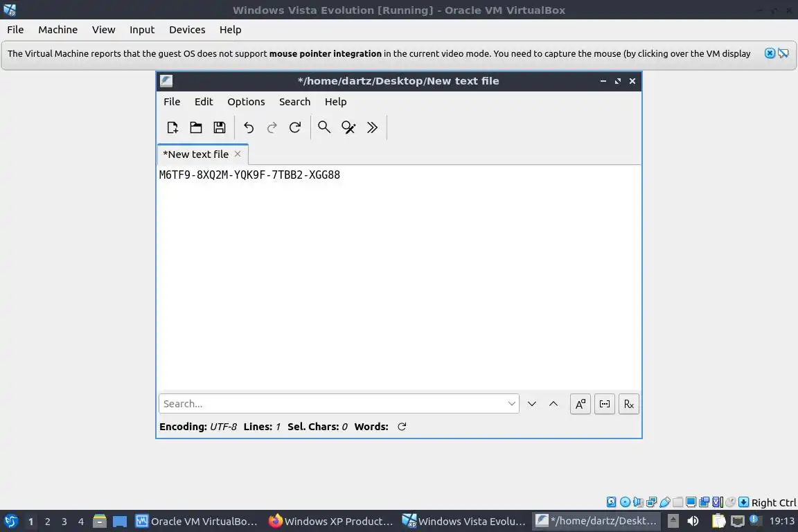Image resolution: width=798 pixels, height=532 pixels.
Task: Click the VirtualBox network indicator
Action: 651,502
